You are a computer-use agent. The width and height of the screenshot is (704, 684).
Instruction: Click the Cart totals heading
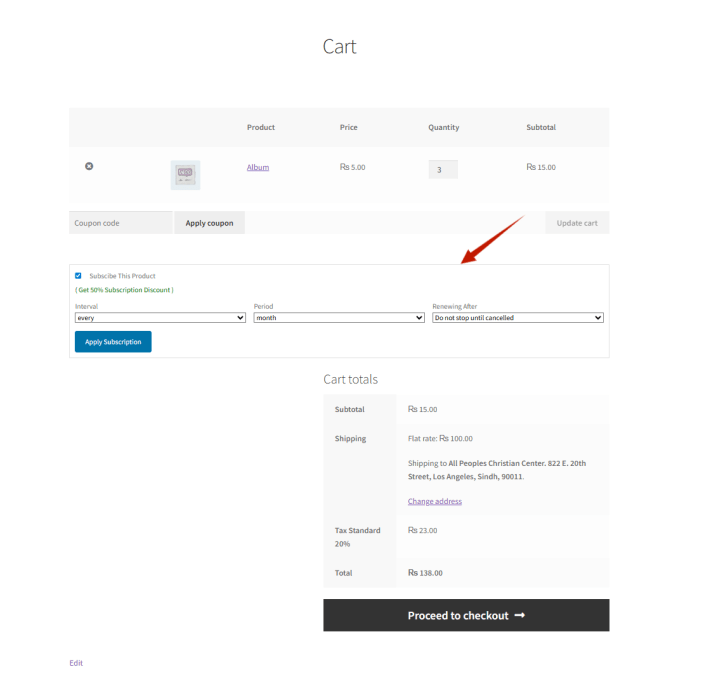pos(350,380)
